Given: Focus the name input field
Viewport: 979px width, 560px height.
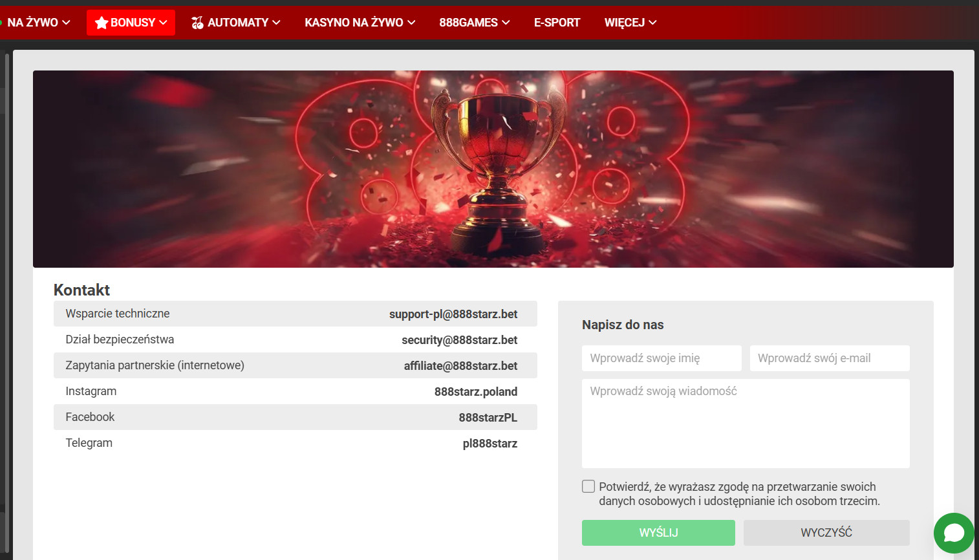Looking at the screenshot, I should pos(662,358).
